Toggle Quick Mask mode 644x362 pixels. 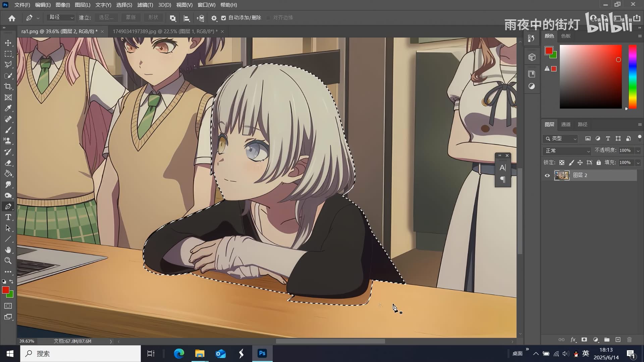(x=8, y=306)
